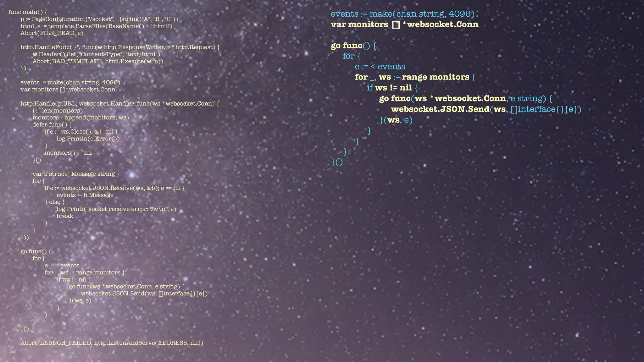Screen dimensions: 644x362
Task: Click the large '}(ws, e)' line
Action: point(396,120)
